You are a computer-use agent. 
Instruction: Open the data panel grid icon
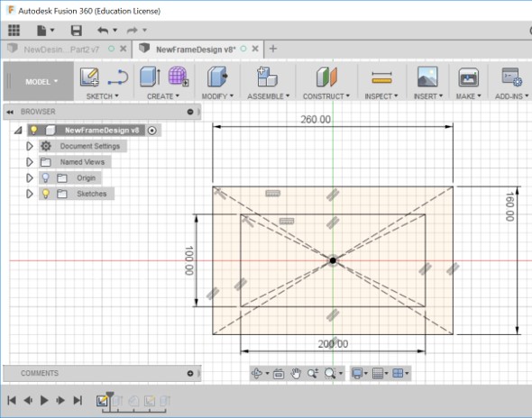[14, 30]
